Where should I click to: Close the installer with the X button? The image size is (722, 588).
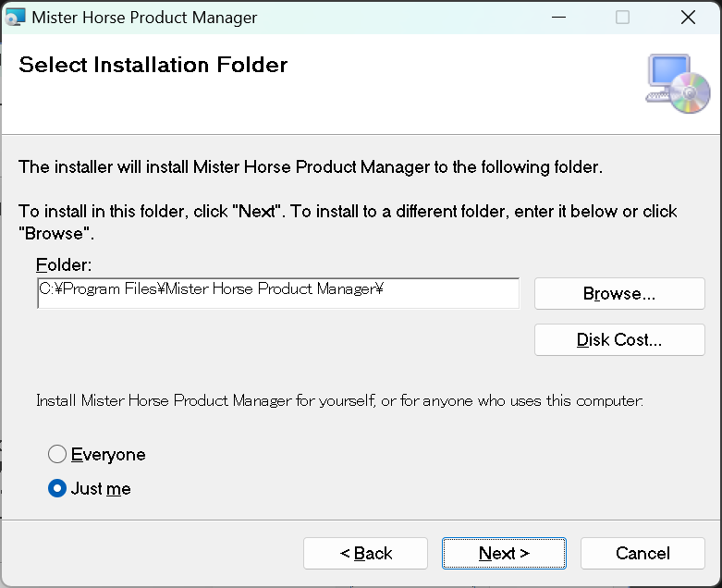click(x=687, y=18)
